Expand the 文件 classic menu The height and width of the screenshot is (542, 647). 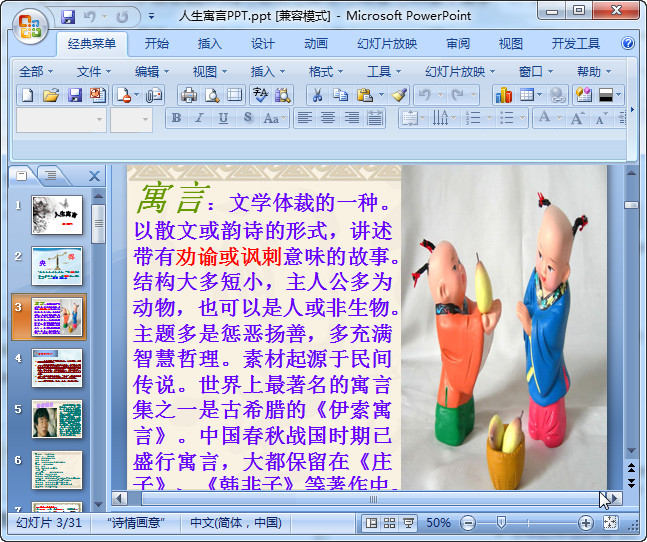[94, 72]
